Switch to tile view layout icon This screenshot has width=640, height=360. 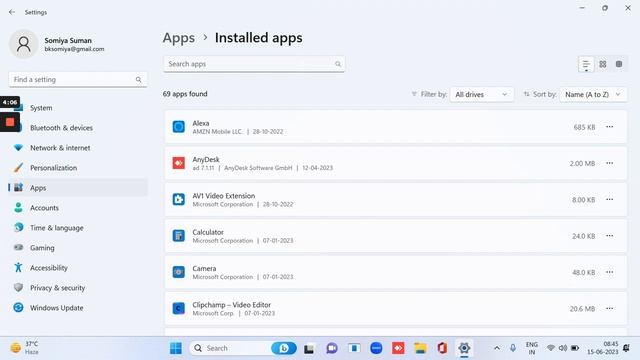pyautogui.click(x=619, y=64)
